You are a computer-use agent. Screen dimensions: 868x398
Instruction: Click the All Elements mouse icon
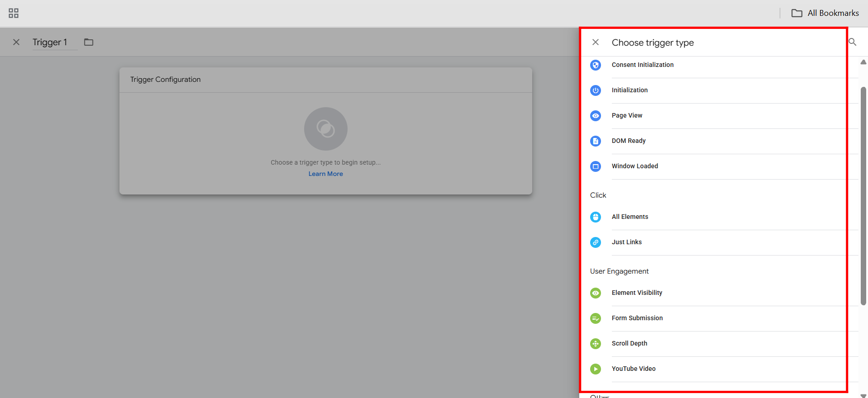pos(596,217)
